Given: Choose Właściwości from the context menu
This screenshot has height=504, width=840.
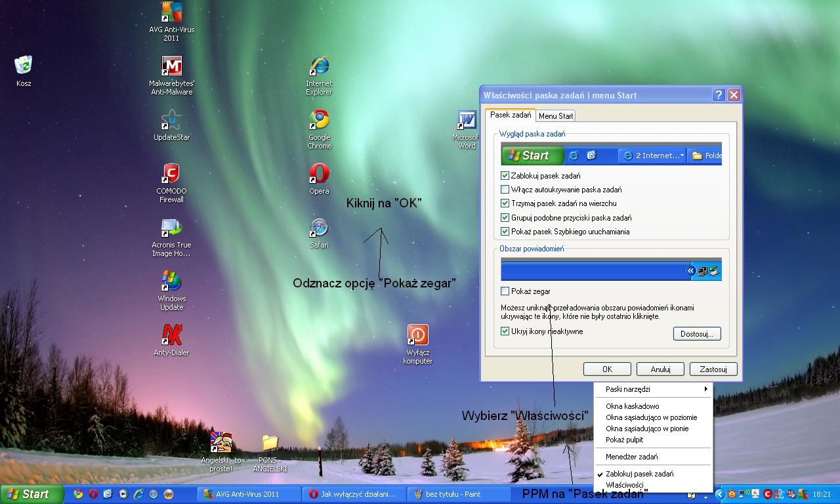Looking at the screenshot, I should (x=653, y=485).
